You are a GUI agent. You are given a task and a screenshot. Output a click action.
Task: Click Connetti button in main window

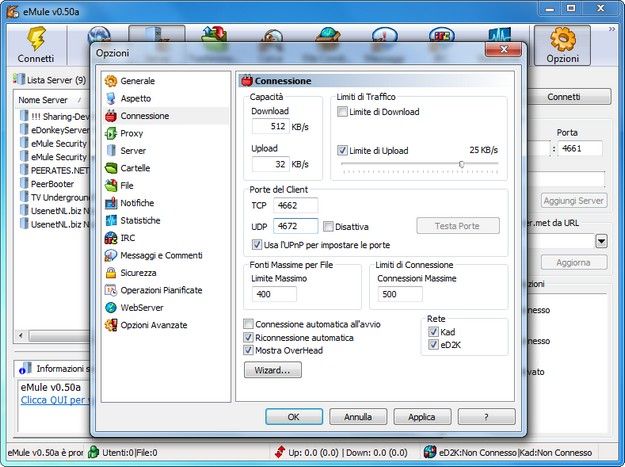[569, 97]
